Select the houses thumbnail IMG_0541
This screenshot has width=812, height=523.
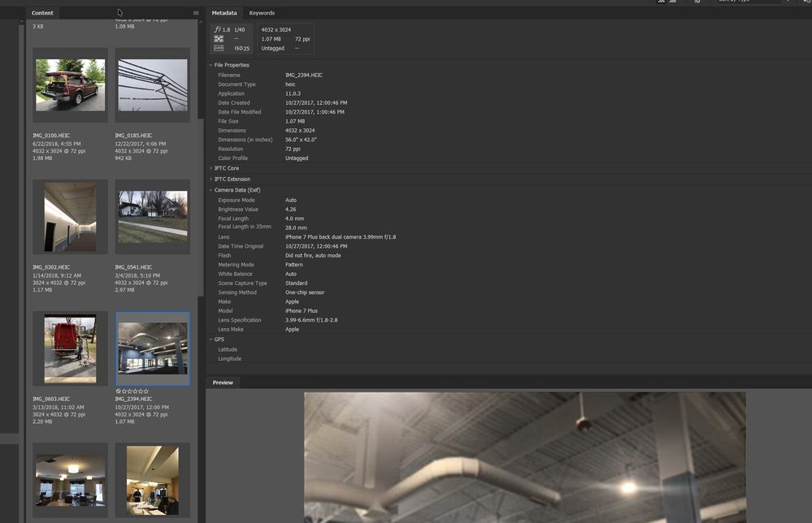tap(153, 217)
